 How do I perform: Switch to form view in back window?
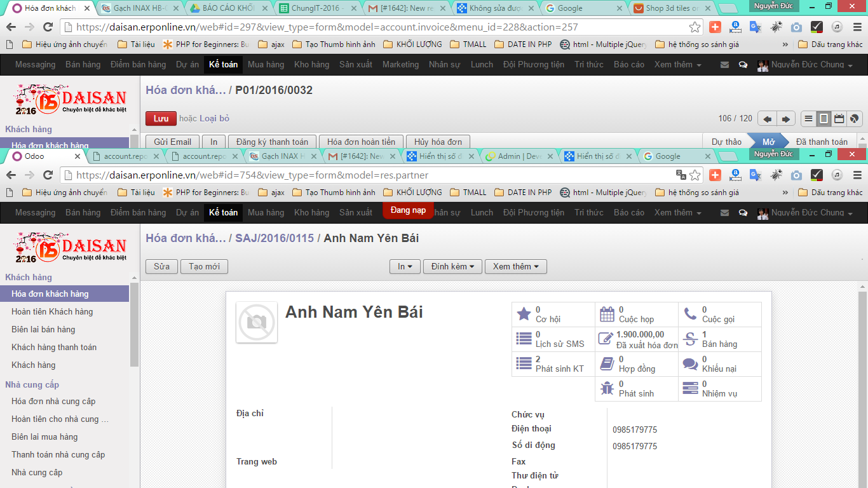[824, 119]
